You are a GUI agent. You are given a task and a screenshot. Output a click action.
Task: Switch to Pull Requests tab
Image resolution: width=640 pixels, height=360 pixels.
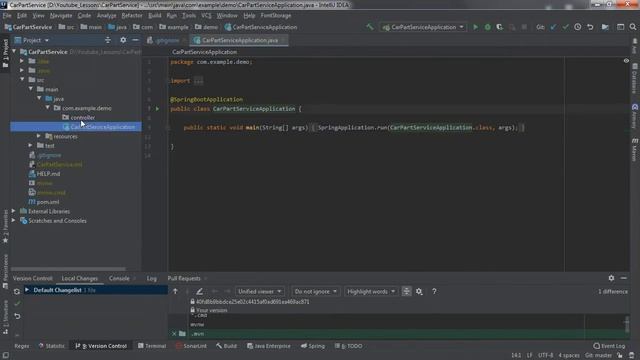click(184, 278)
